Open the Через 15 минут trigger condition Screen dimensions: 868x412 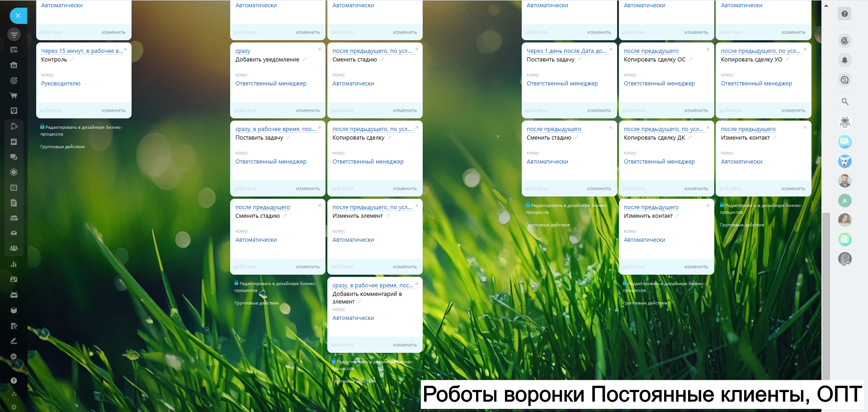point(82,51)
